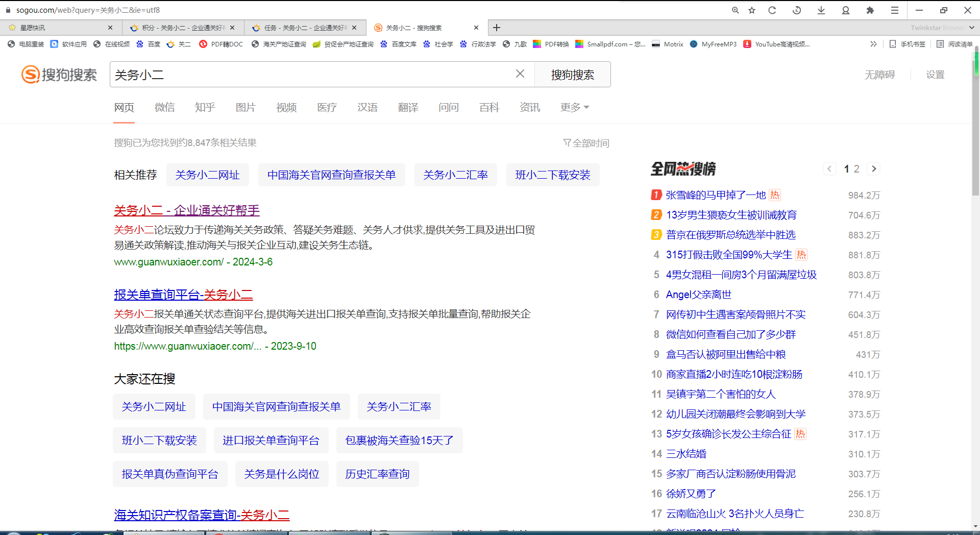Open the 海关产地证查询 bookmark
Screen dimensions: 980x535
click(x=279, y=44)
